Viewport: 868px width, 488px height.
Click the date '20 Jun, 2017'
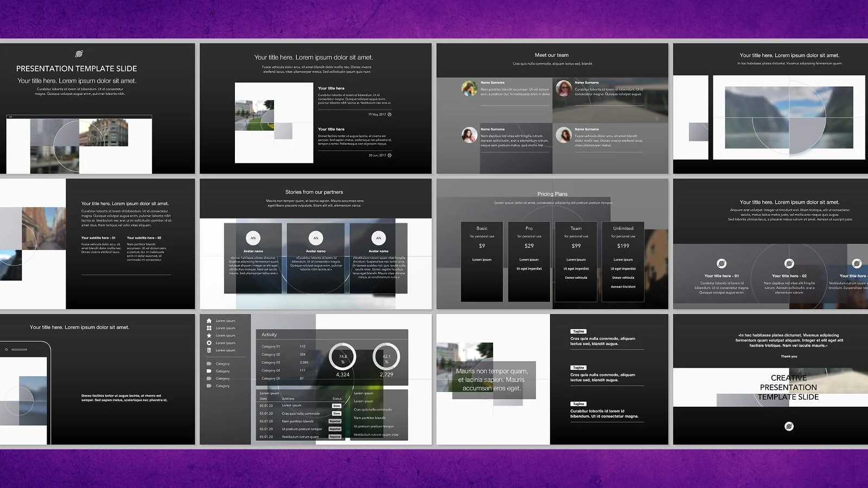378,155
